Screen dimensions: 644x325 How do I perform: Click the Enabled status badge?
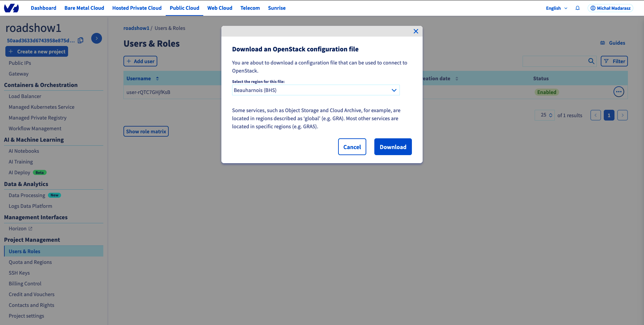tap(547, 92)
